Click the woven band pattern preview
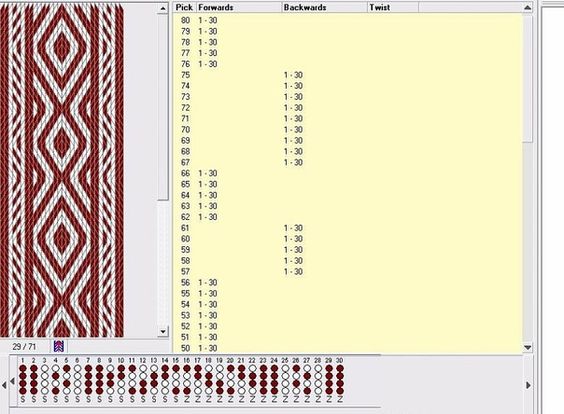This screenshot has width=564, height=414. (62, 171)
